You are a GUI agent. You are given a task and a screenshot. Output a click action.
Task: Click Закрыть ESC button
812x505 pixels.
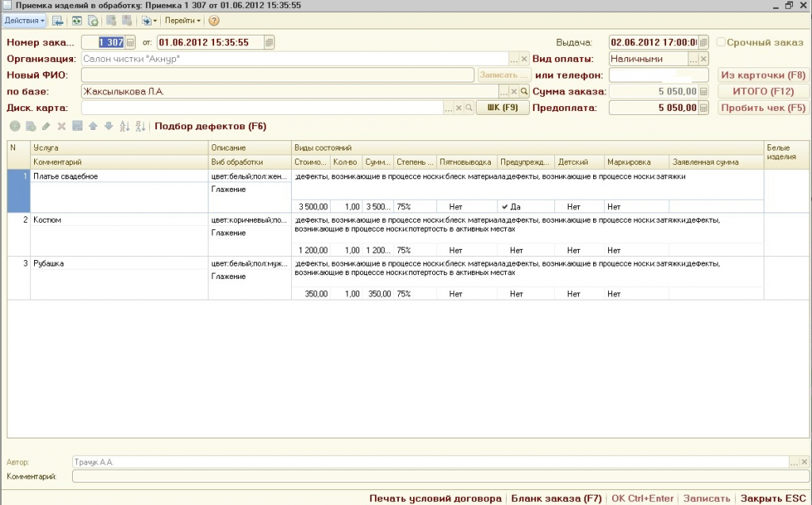[773, 499]
